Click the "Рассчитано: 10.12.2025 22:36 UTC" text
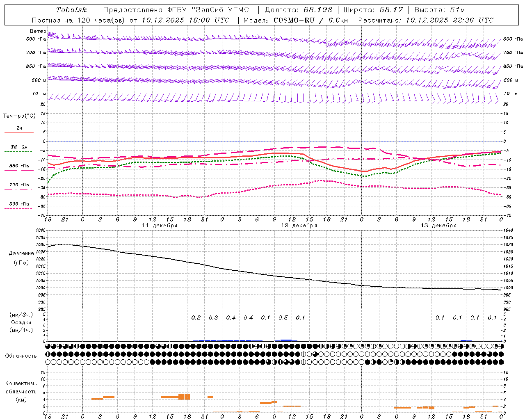 coord(426,20)
